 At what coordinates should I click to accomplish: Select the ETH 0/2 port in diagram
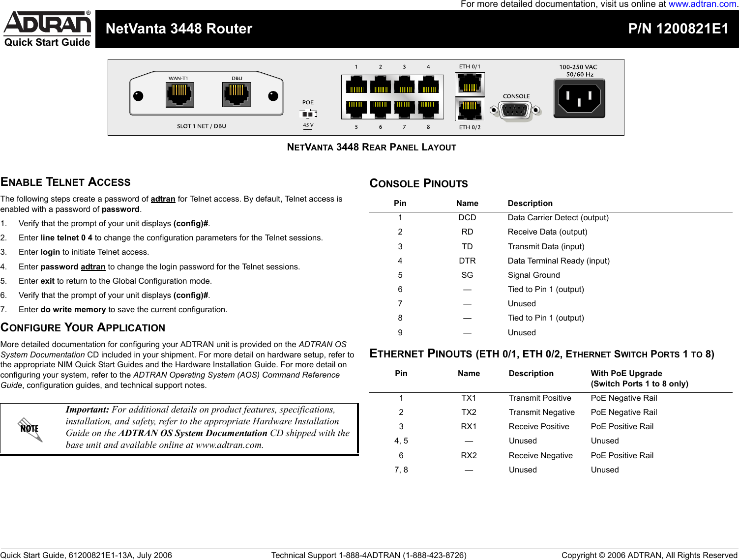click(x=470, y=110)
